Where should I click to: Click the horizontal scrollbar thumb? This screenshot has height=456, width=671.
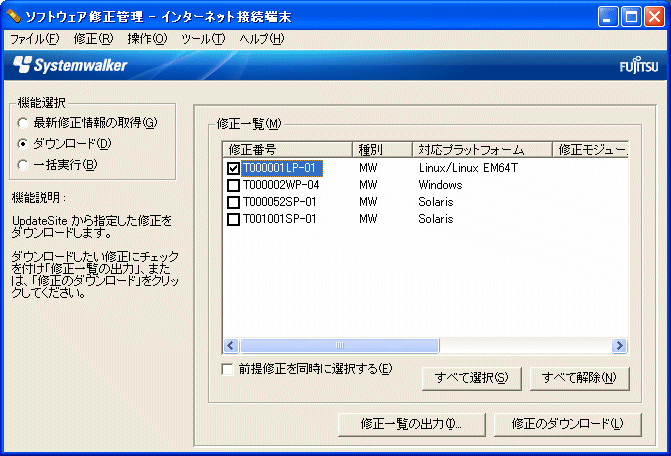(x=340, y=346)
